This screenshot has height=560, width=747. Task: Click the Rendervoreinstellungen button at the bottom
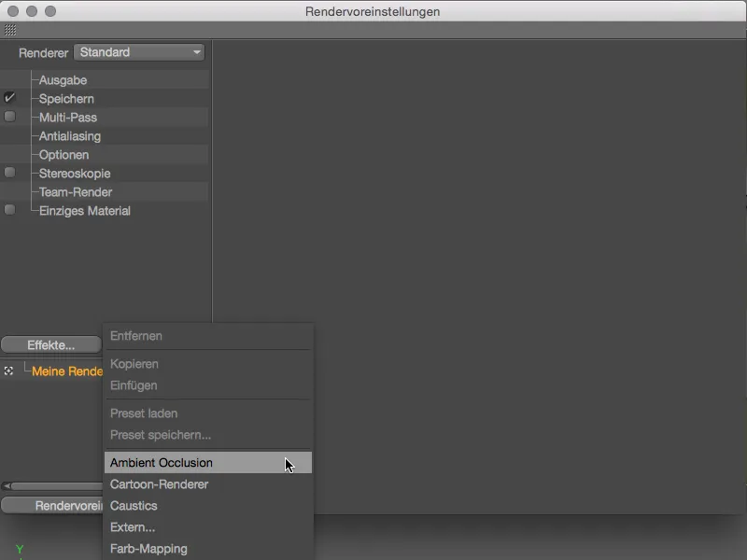(x=52, y=506)
